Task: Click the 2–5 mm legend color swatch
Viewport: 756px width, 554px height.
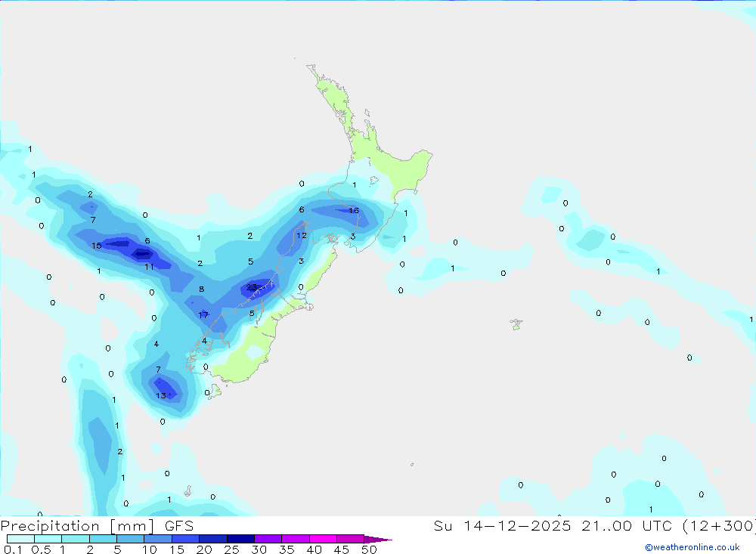Action: pos(103,539)
